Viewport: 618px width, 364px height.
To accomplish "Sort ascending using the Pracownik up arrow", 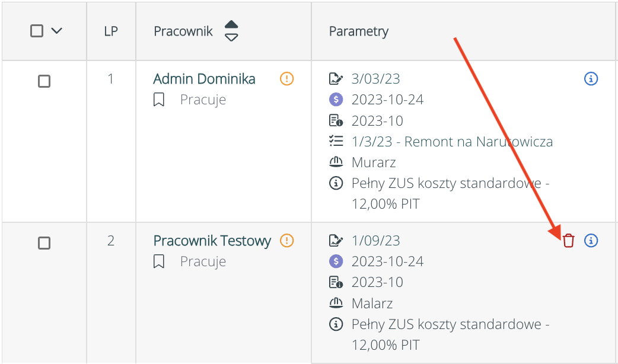I will tap(231, 25).
